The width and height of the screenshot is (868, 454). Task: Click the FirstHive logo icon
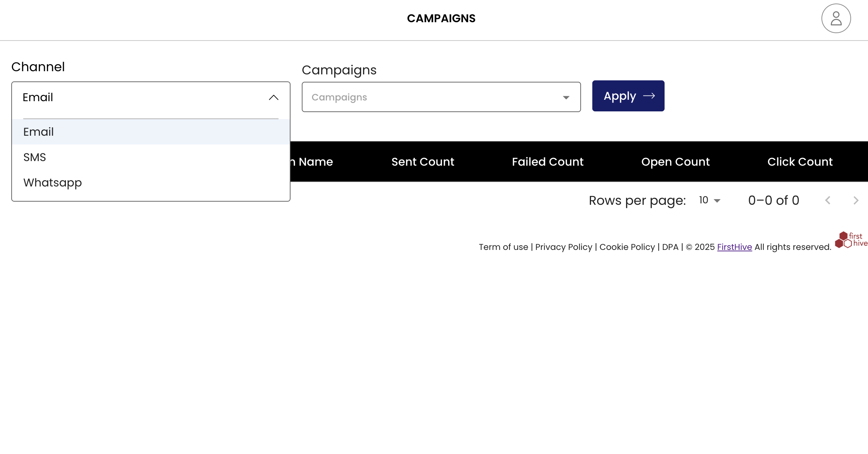click(x=850, y=240)
